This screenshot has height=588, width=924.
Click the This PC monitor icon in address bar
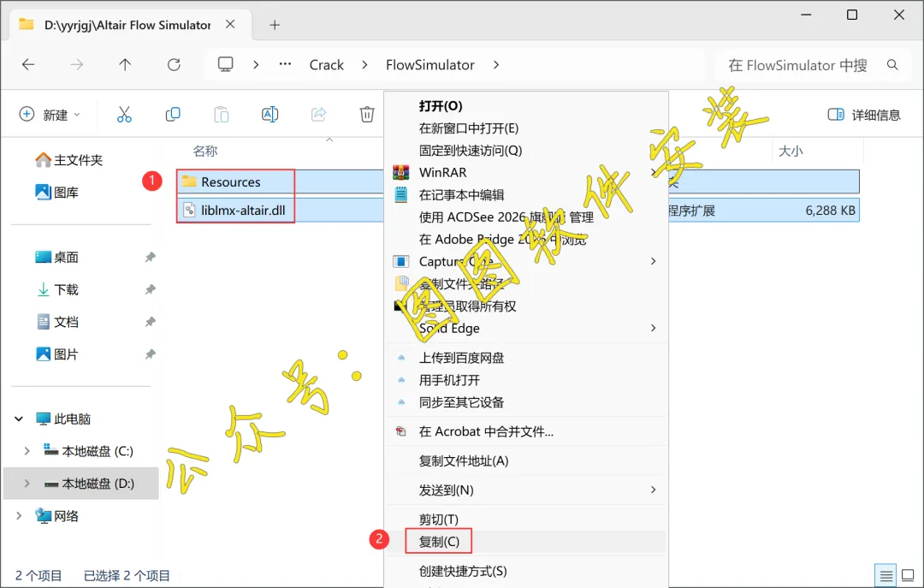[226, 64]
